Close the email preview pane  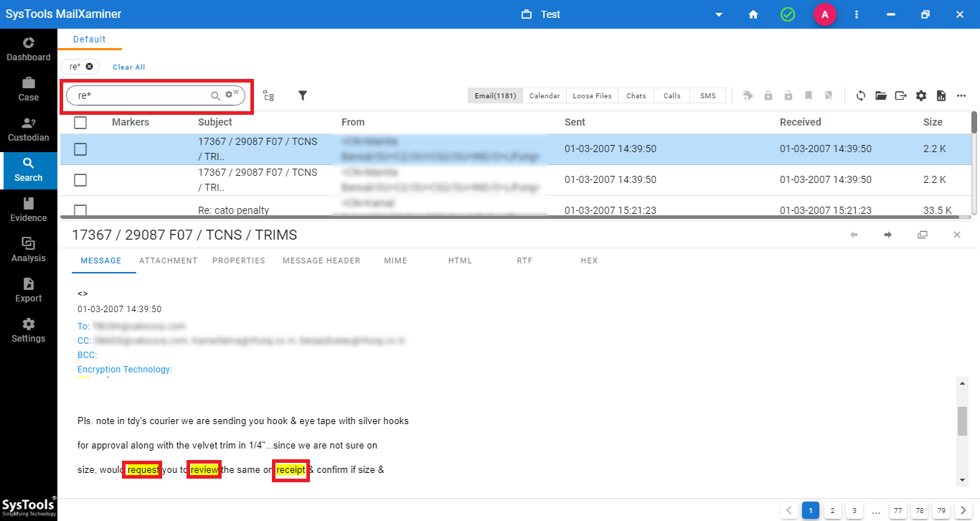coord(957,235)
